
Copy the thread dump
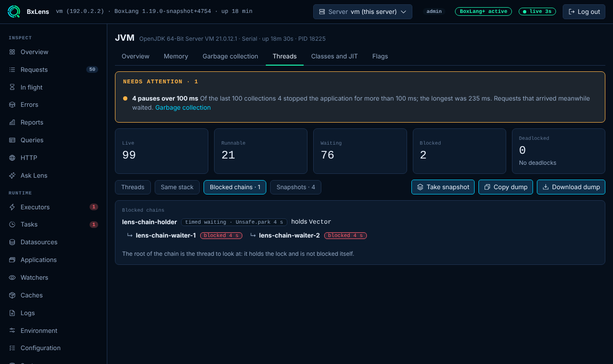pyautogui.click(x=506, y=187)
